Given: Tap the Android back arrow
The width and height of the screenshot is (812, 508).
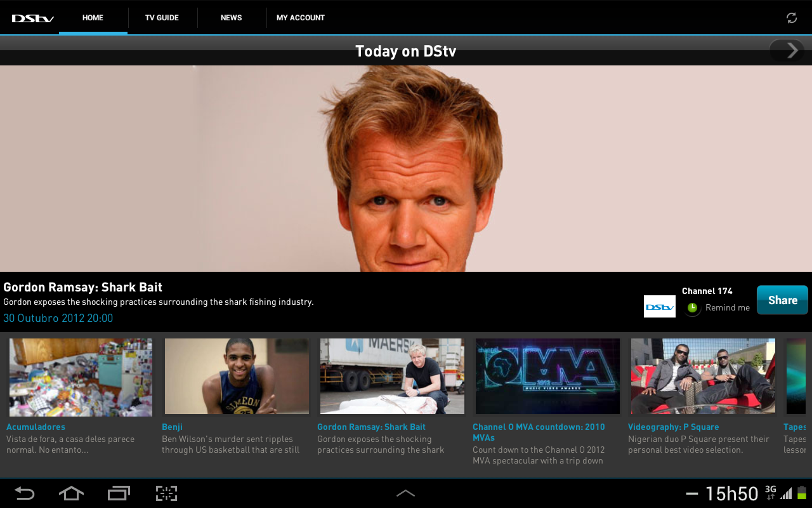Looking at the screenshot, I should point(24,493).
